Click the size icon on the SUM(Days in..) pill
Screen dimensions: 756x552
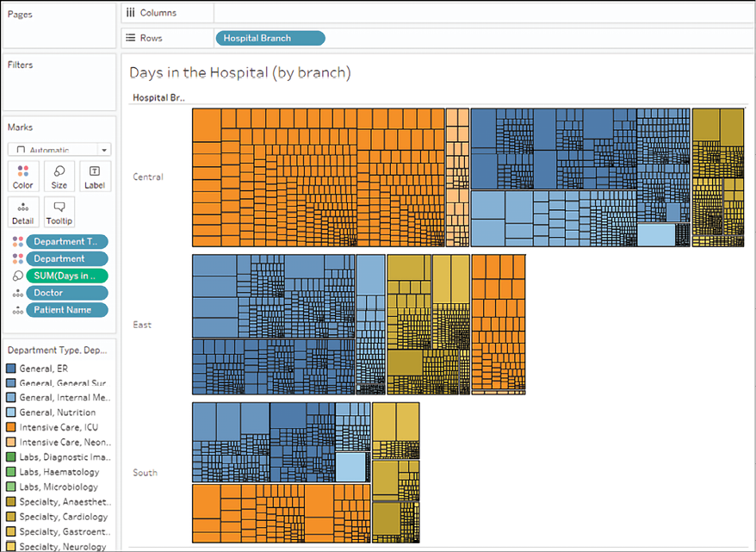pos(17,276)
